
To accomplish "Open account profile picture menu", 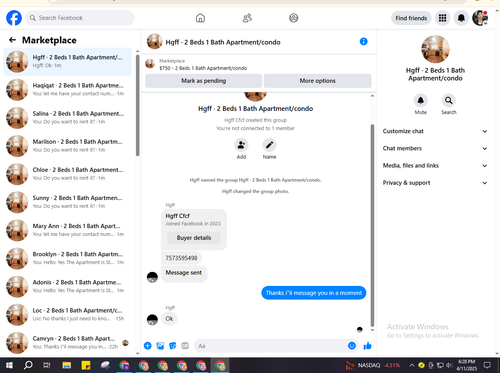I will pos(480,18).
